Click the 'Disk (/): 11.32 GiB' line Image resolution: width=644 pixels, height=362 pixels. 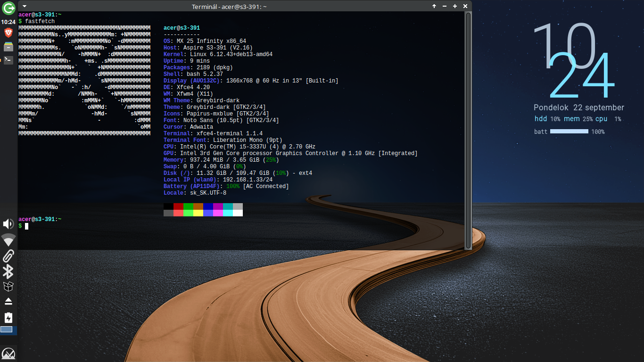[238, 173]
